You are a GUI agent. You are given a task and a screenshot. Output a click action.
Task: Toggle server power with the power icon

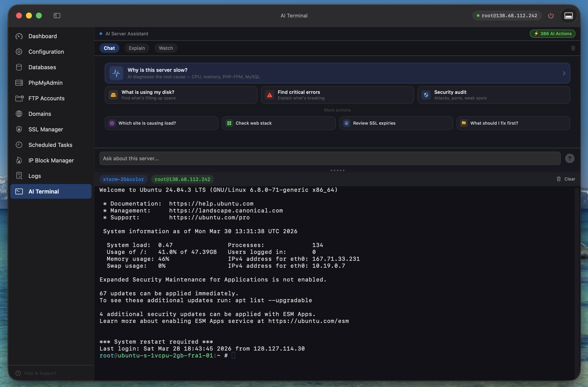tap(551, 16)
